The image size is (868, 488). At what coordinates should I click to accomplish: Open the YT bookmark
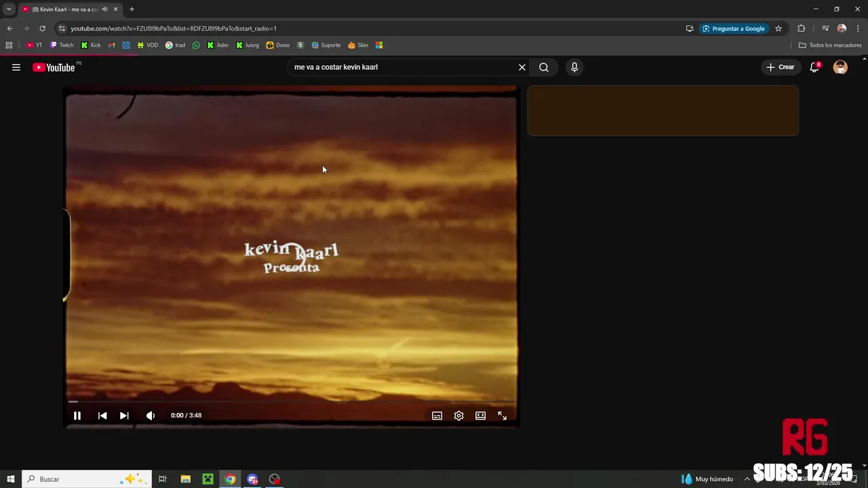34,45
